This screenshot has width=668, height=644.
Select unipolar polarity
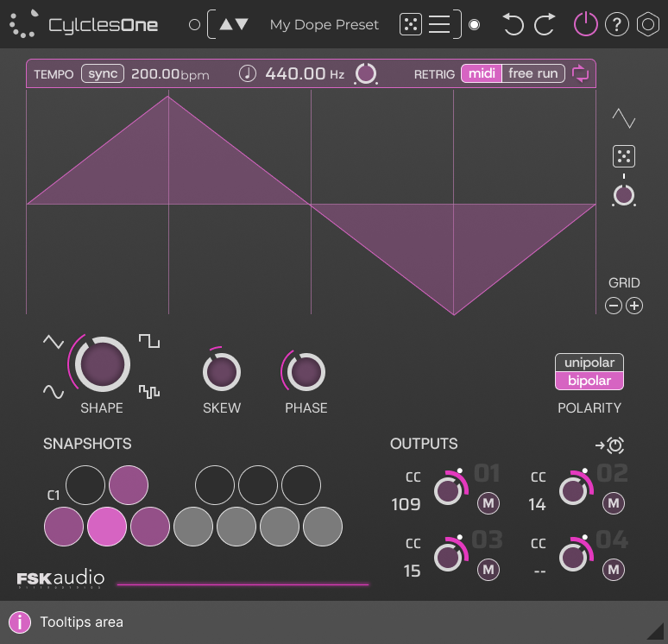click(x=589, y=363)
